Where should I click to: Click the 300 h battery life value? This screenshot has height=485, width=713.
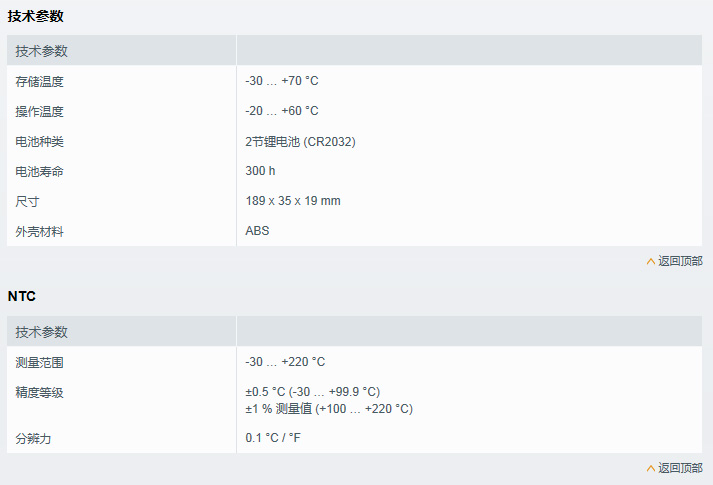tap(260, 171)
